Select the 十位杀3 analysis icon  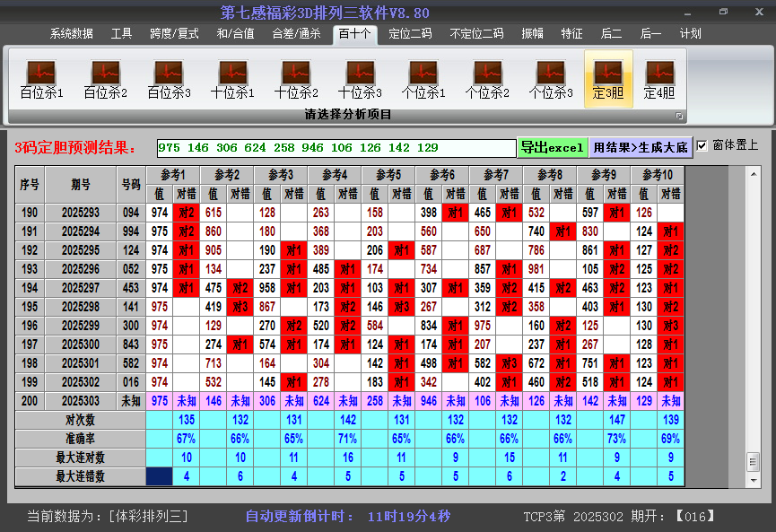[x=359, y=76]
